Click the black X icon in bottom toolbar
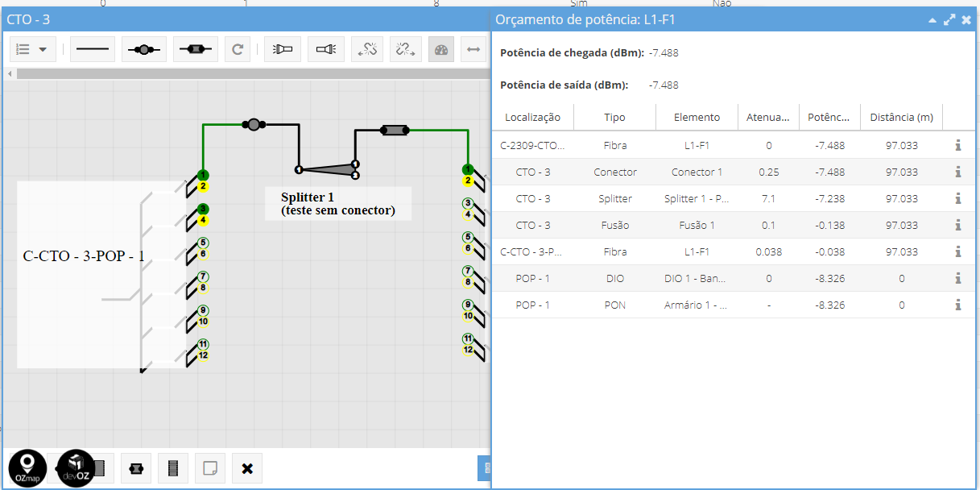Screen dimensions: 980x490 [247, 467]
